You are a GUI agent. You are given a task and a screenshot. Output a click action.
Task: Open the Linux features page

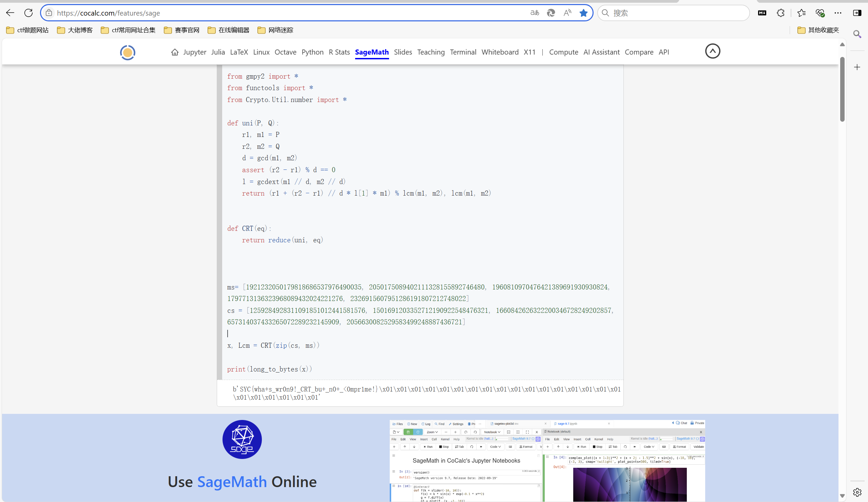(x=262, y=52)
